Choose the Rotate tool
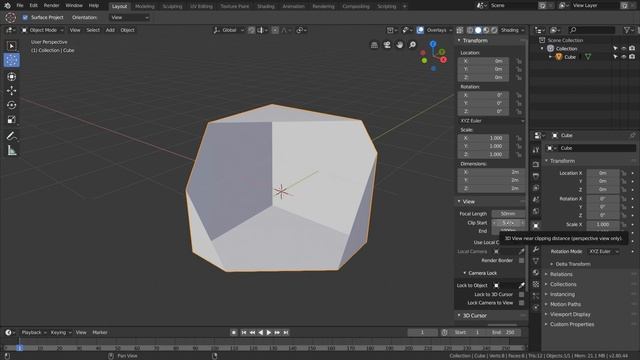The image size is (640, 360). coord(11,105)
